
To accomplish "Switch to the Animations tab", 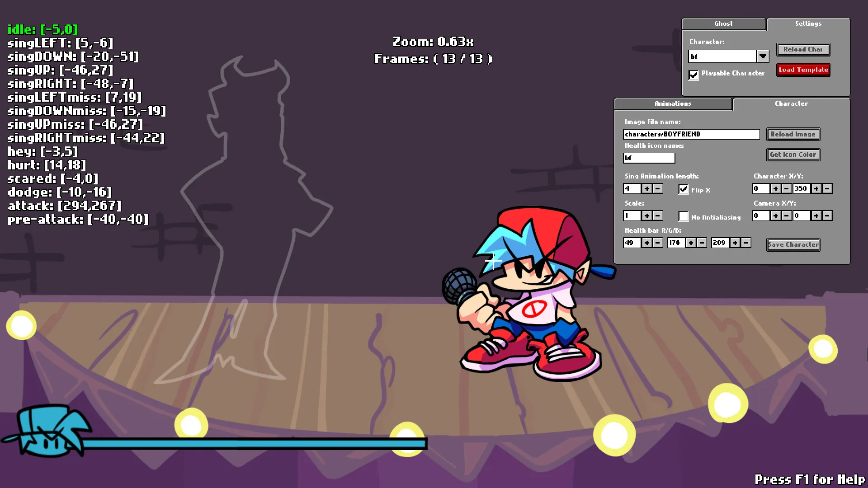I will (673, 104).
